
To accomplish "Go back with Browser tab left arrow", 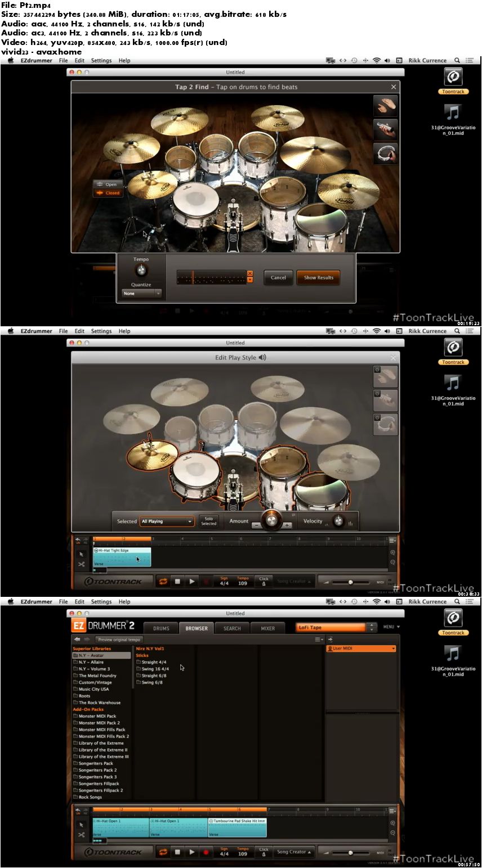I will [x=77, y=639].
